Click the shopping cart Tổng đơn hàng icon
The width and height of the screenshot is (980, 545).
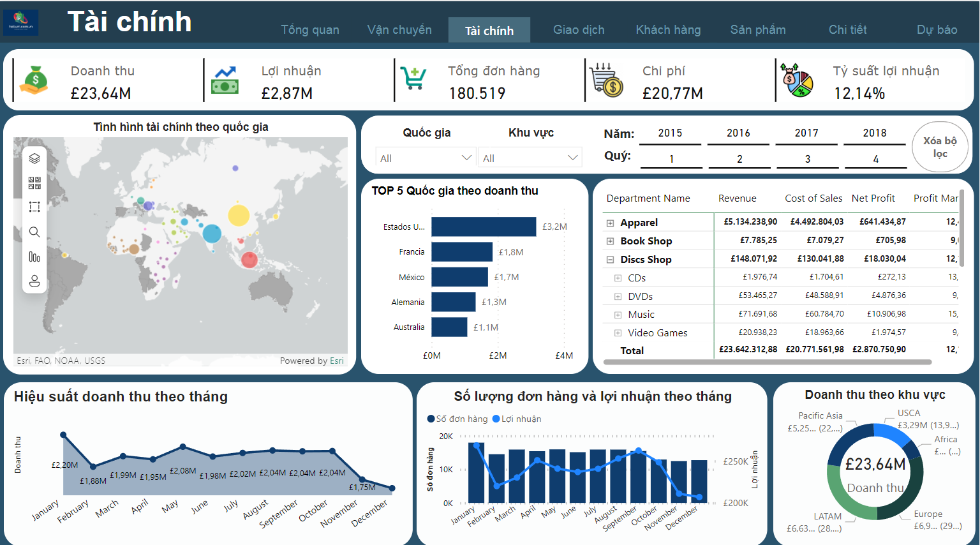(x=413, y=79)
